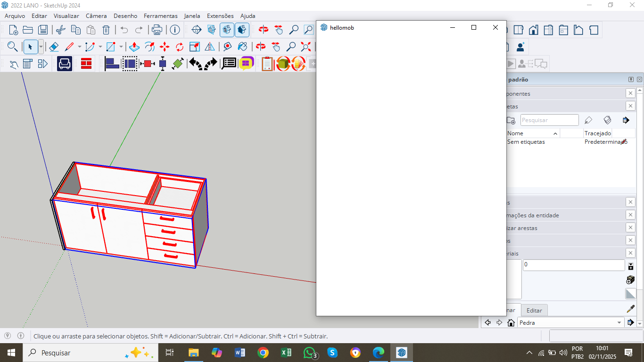Select the Zoom Extents tool
The image size is (644, 362).
tap(306, 47)
